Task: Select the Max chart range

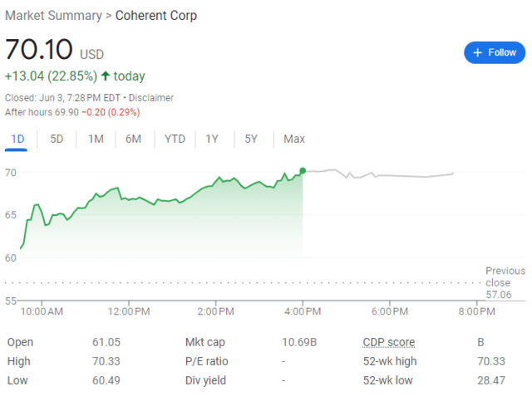Action: click(x=294, y=139)
